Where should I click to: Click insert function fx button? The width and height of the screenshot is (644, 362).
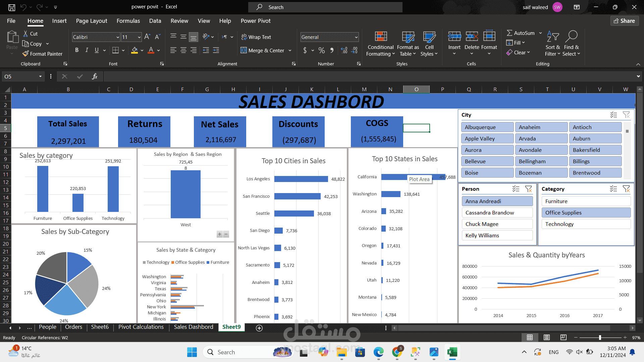(95, 76)
